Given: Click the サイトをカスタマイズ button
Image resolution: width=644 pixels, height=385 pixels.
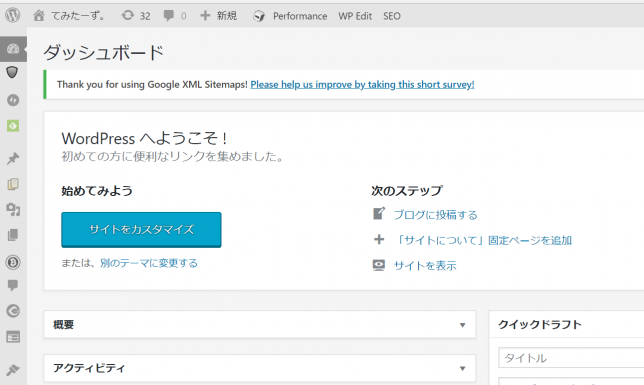Looking at the screenshot, I should click(x=141, y=230).
